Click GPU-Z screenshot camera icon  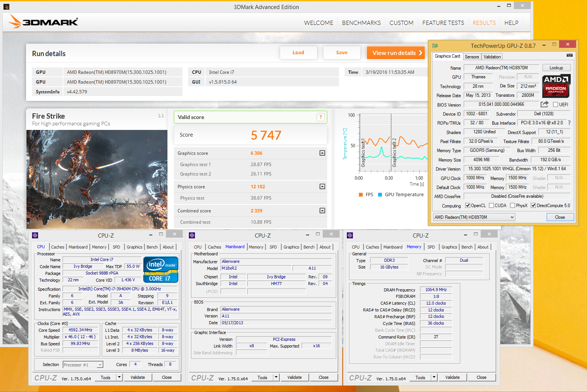[569, 55]
